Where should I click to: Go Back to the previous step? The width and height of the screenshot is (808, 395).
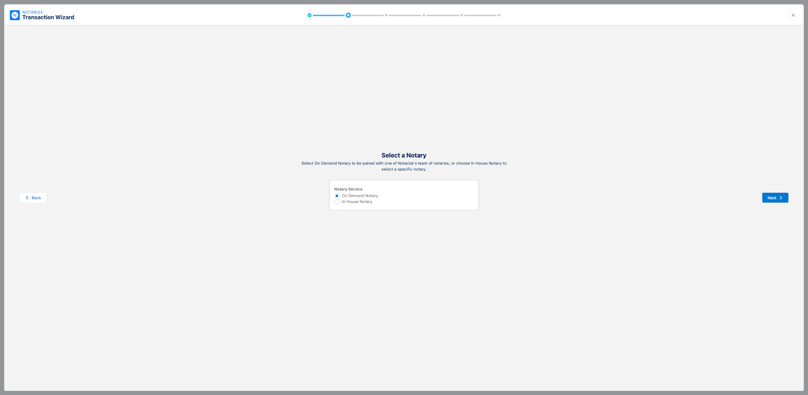[x=33, y=198]
